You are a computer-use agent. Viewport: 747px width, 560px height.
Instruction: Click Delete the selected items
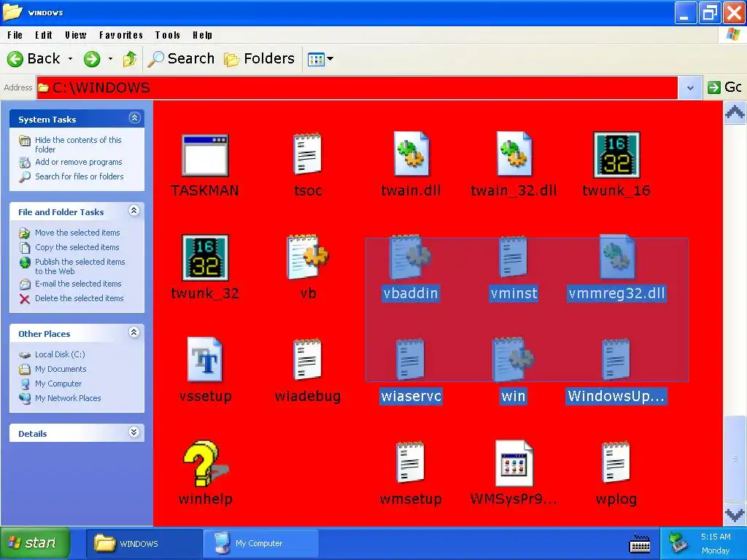(79, 298)
